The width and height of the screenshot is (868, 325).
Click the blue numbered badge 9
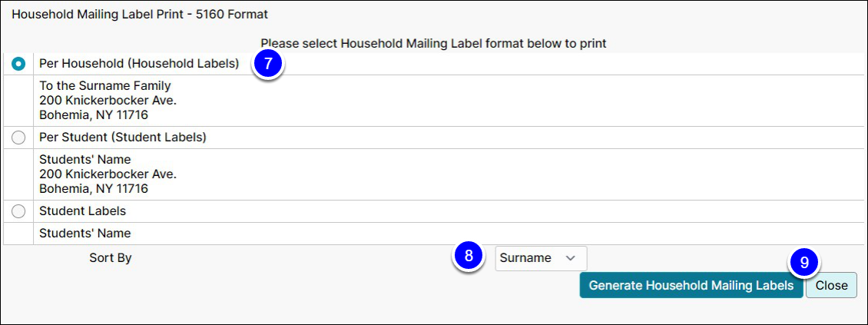click(x=805, y=264)
